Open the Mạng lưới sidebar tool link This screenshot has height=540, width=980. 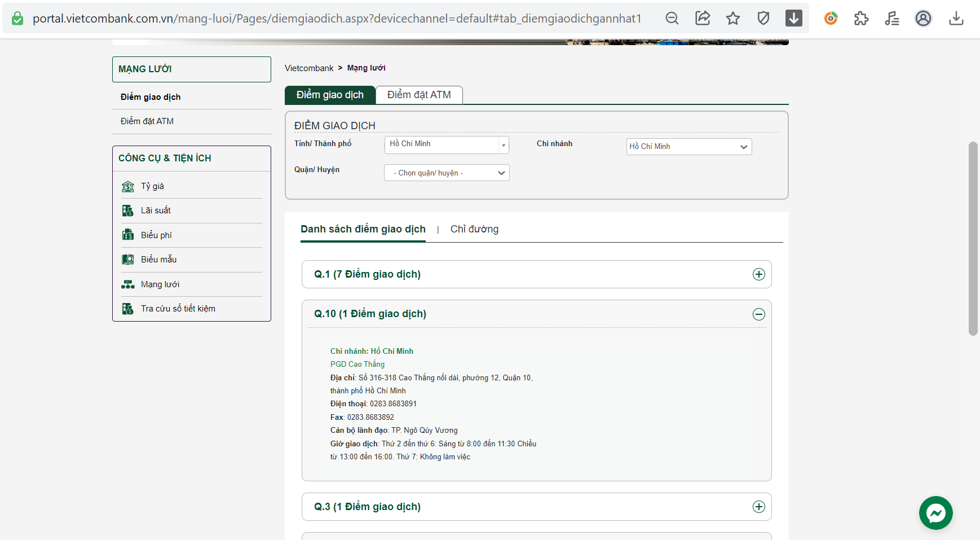pos(160,284)
